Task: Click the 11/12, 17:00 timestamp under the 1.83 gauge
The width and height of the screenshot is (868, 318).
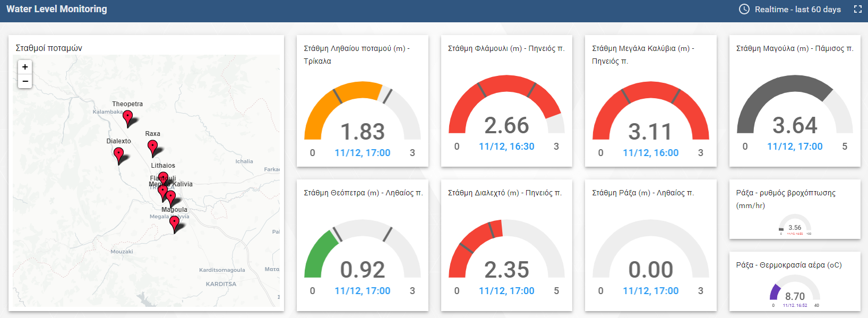Action: tap(363, 153)
